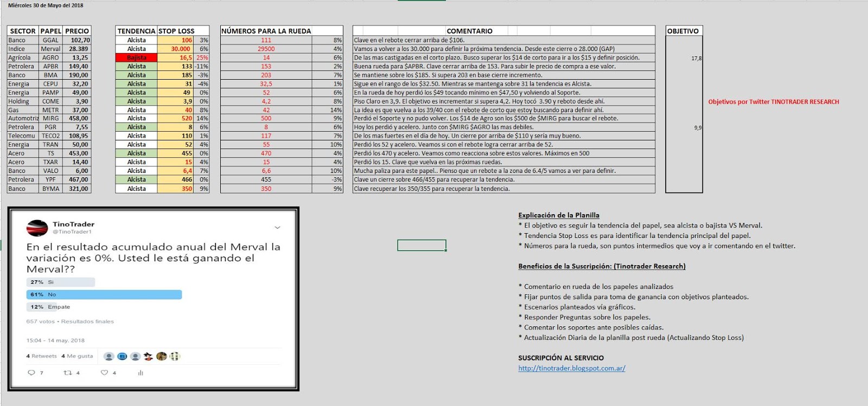Select the PGR ticker cell
Screen dimensions: 868x406
tap(50, 127)
